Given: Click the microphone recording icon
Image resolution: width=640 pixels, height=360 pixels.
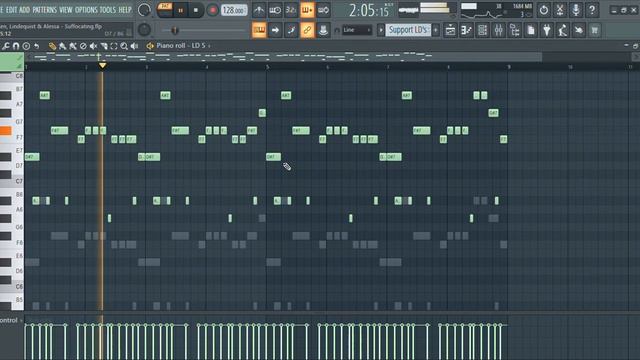Looking at the screenshot, I should [576, 10].
